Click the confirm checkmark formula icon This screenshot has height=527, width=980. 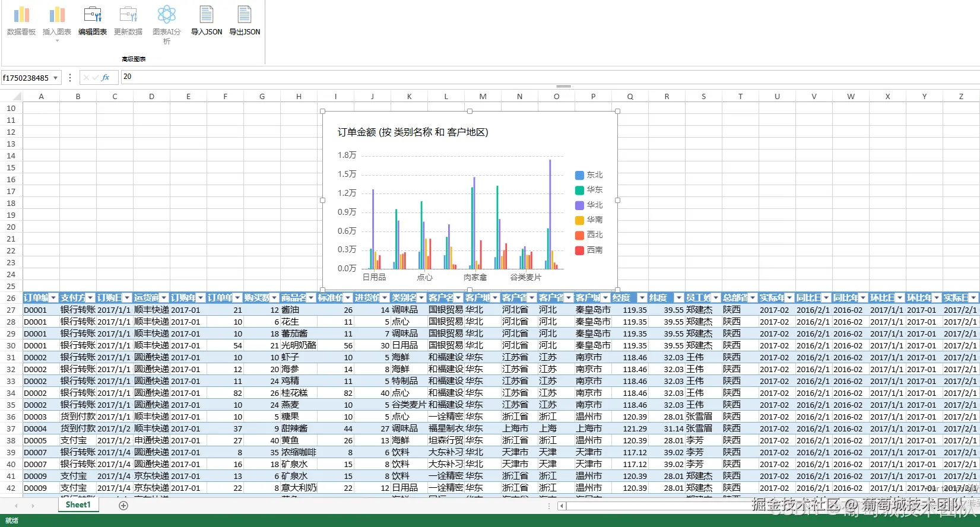click(x=95, y=77)
